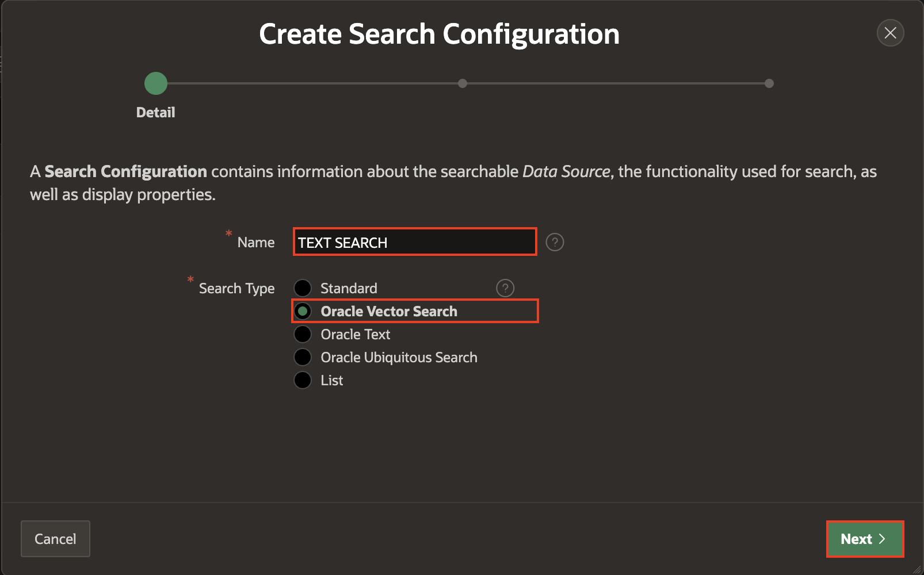Close the Create Search Configuration dialog
This screenshot has width=924, height=575.
pyautogui.click(x=890, y=33)
